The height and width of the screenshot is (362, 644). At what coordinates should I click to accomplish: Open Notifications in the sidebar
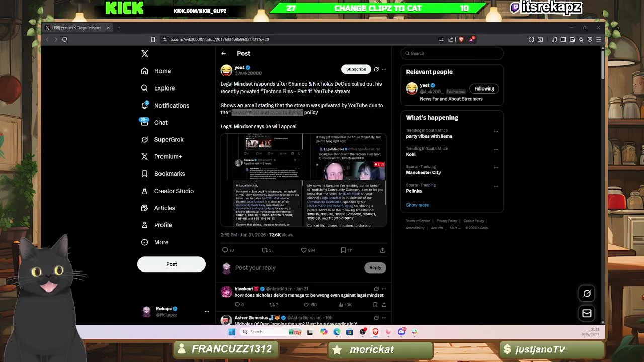pos(165,105)
